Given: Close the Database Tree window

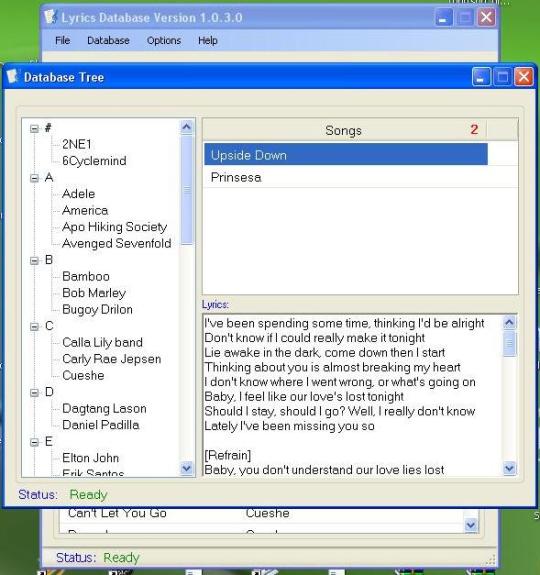Looking at the screenshot, I should tap(523, 77).
